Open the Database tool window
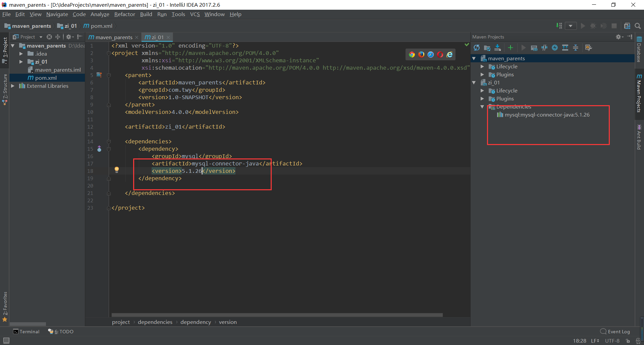Image resolution: width=644 pixels, height=345 pixels. 639,49
